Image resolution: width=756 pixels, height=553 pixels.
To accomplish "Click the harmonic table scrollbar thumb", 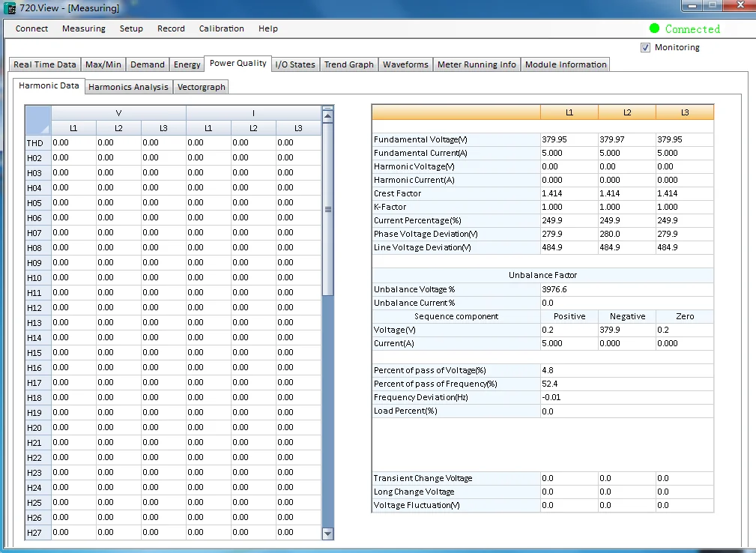I will point(327,208).
